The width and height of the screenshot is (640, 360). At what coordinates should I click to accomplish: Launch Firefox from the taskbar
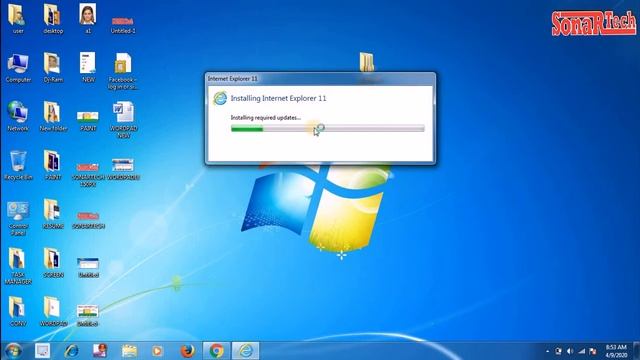187,351
